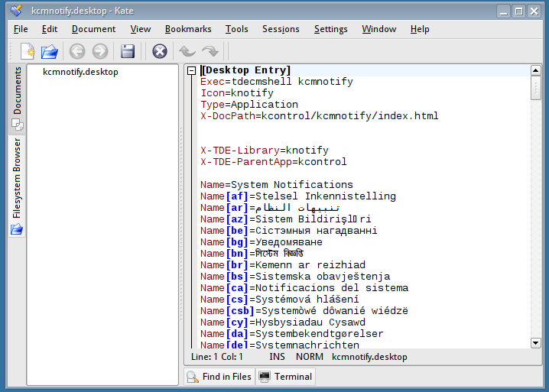
Task: Click the Exec=tdecmshell kcmnotify line
Action: click(277, 82)
